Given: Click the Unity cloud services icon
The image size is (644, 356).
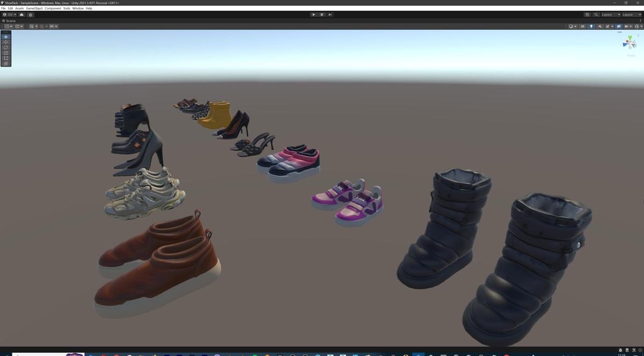Looking at the screenshot, I should tap(21, 14).
